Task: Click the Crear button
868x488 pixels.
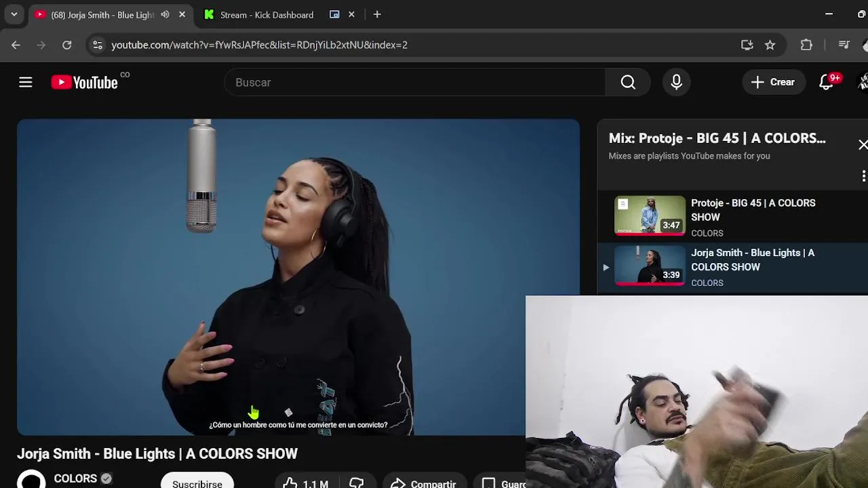Action: click(773, 82)
